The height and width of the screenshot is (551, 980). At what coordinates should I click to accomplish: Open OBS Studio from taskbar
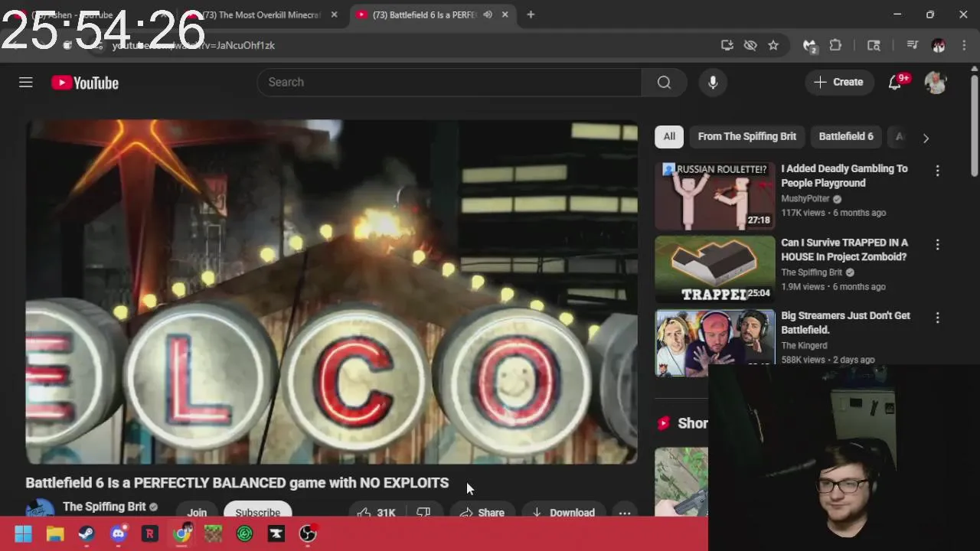pos(308,534)
